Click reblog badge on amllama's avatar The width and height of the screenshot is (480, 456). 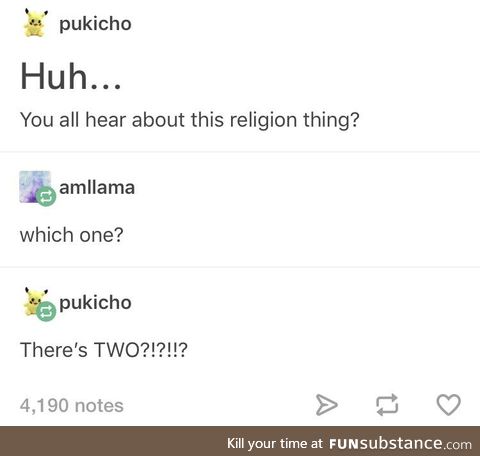46,197
